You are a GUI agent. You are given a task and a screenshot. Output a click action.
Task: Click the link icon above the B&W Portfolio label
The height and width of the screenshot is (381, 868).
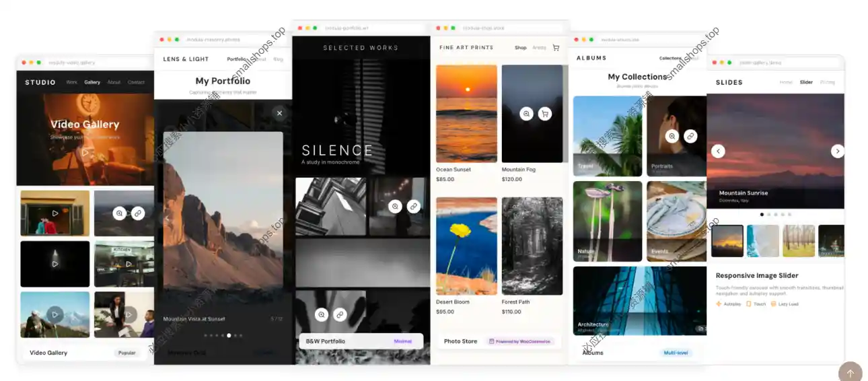click(x=340, y=314)
